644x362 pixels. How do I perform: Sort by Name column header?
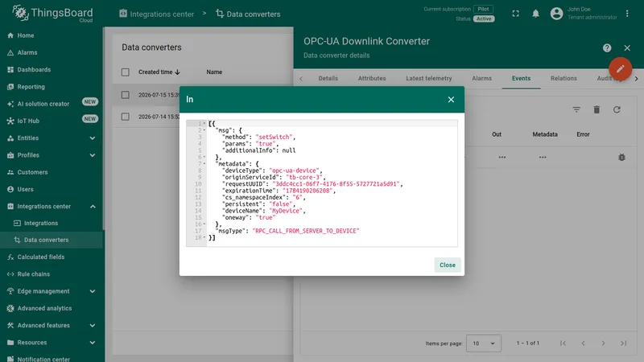click(214, 72)
